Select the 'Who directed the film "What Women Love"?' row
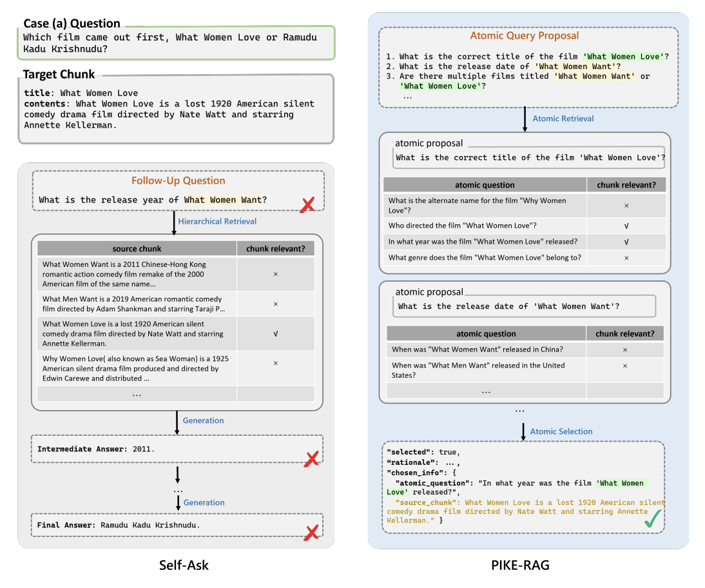This screenshot has height=588, width=705. (x=525, y=226)
